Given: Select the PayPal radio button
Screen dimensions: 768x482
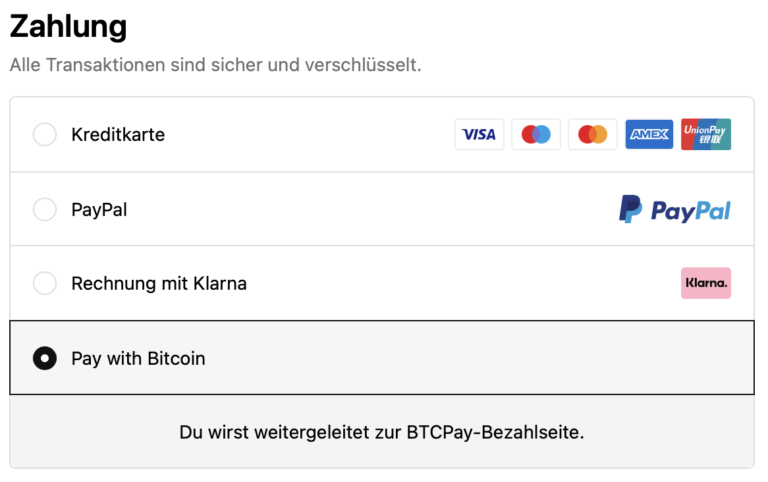Looking at the screenshot, I should pyautogui.click(x=45, y=209).
